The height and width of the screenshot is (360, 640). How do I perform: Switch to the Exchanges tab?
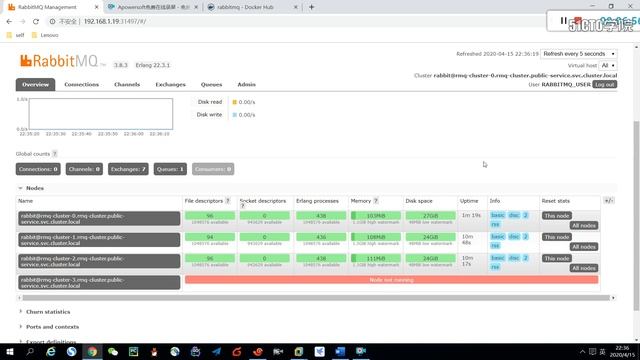(x=170, y=84)
